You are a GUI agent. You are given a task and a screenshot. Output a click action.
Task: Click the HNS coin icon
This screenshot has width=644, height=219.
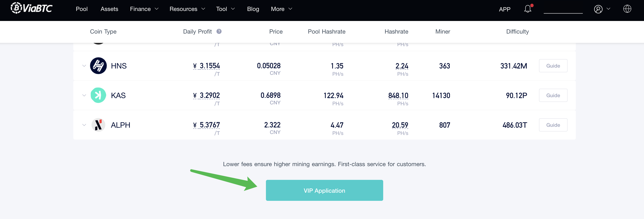98,65
